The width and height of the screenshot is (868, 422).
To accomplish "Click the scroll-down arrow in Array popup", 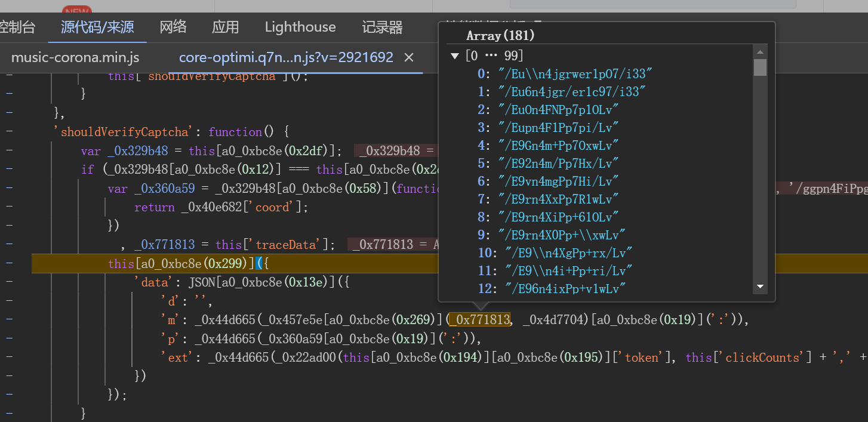I will (760, 287).
